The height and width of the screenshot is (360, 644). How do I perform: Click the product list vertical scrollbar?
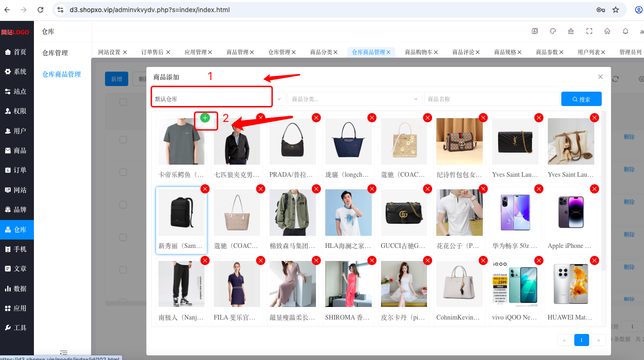pos(604,191)
